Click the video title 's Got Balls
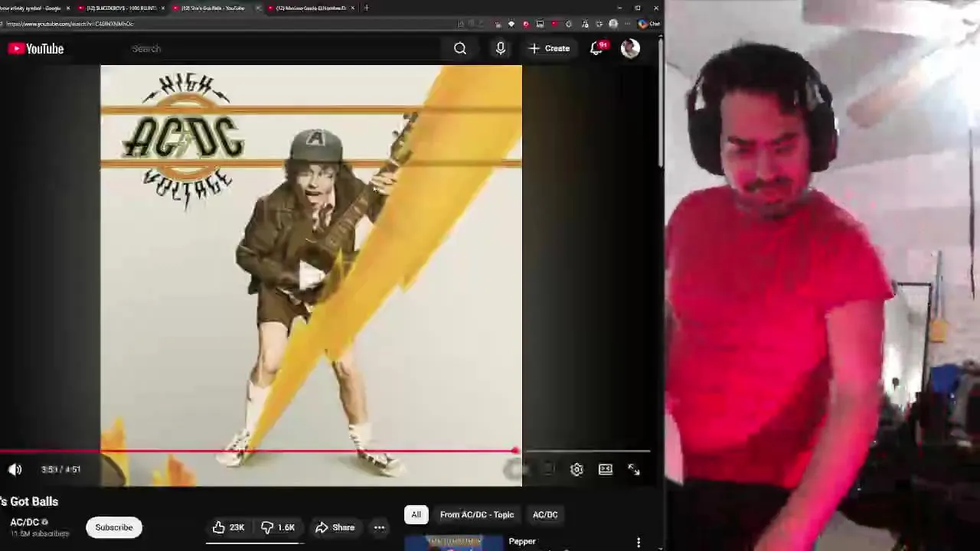Image resolution: width=980 pixels, height=551 pixels. tap(29, 501)
